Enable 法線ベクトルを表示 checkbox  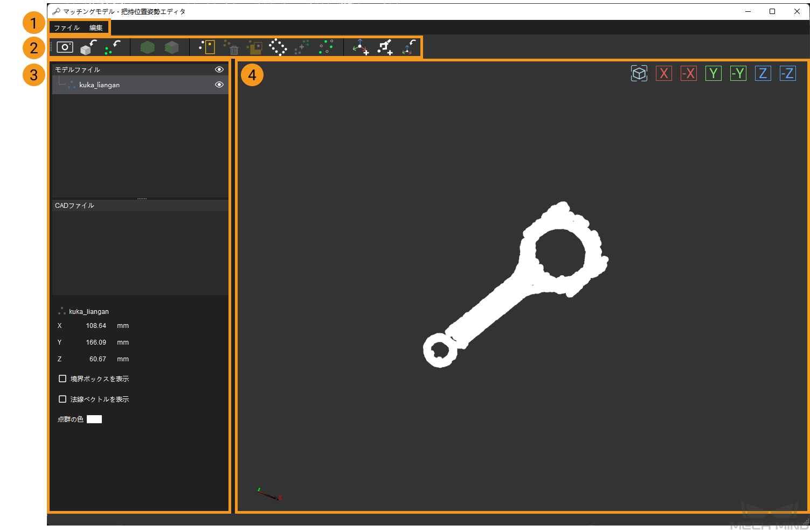coord(63,399)
